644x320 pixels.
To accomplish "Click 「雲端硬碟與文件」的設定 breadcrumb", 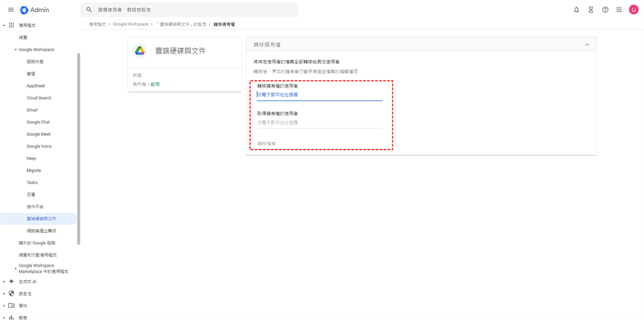I will click(x=181, y=24).
